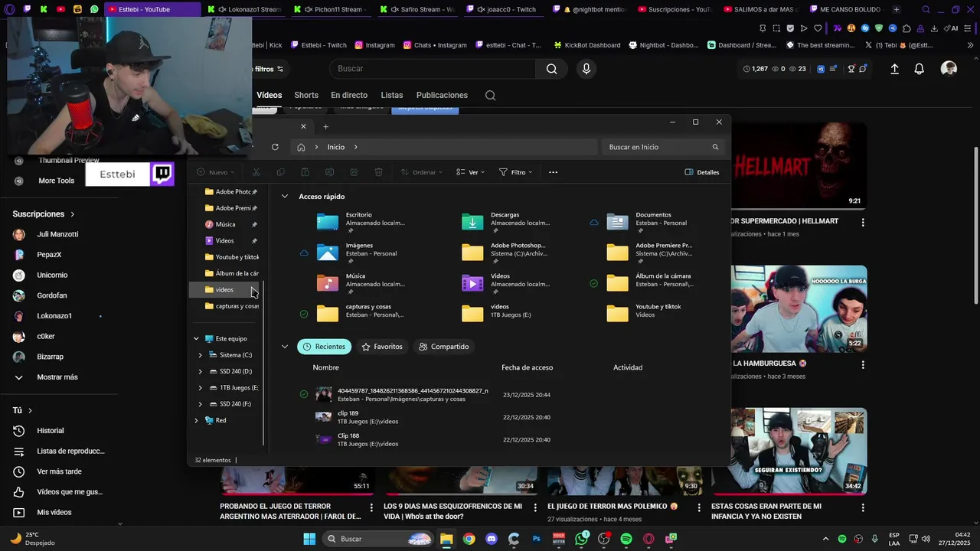Click YouTube voice search microphone icon
980x551 pixels.
click(586, 69)
